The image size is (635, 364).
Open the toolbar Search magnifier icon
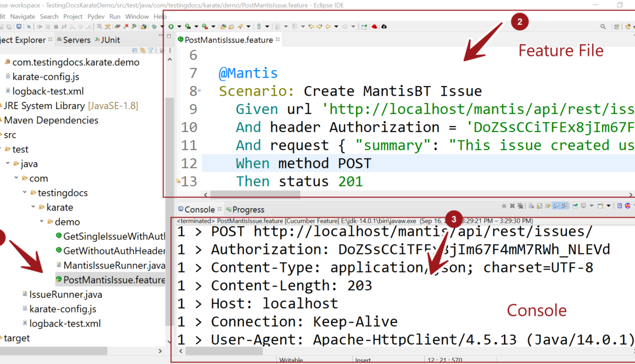(603, 26)
